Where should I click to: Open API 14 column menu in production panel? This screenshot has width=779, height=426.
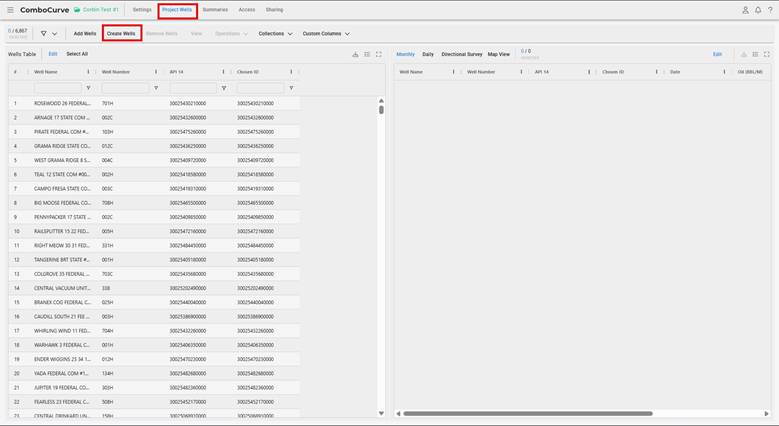click(x=589, y=72)
